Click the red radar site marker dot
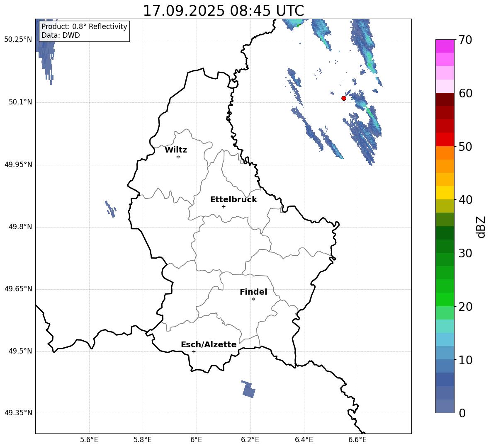Image resolution: width=491 pixels, height=448 pixels. [344, 98]
